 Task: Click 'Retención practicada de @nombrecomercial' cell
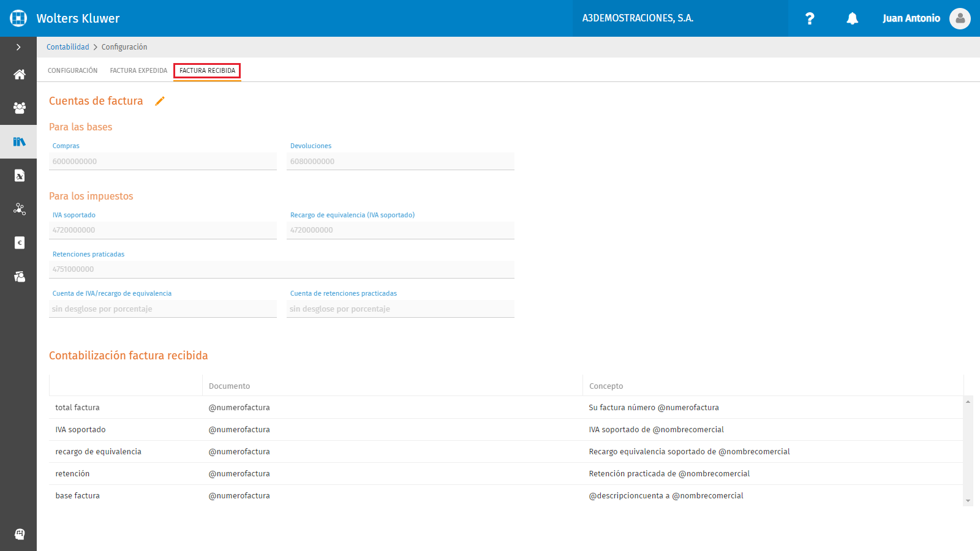669,474
